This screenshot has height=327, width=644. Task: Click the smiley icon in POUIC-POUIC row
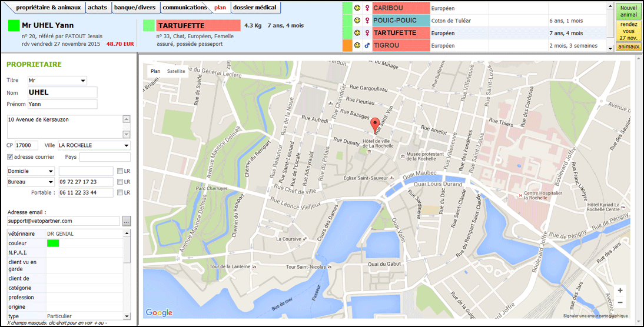(357, 21)
